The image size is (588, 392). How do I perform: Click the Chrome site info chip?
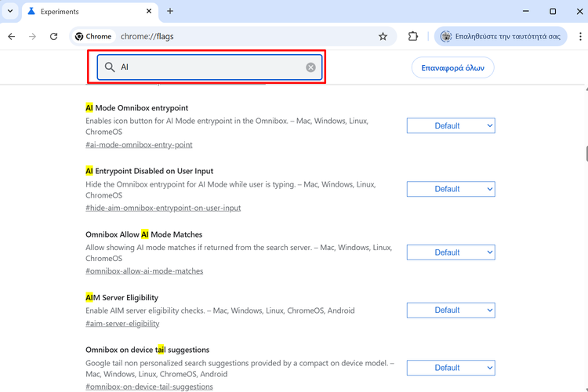click(93, 36)
